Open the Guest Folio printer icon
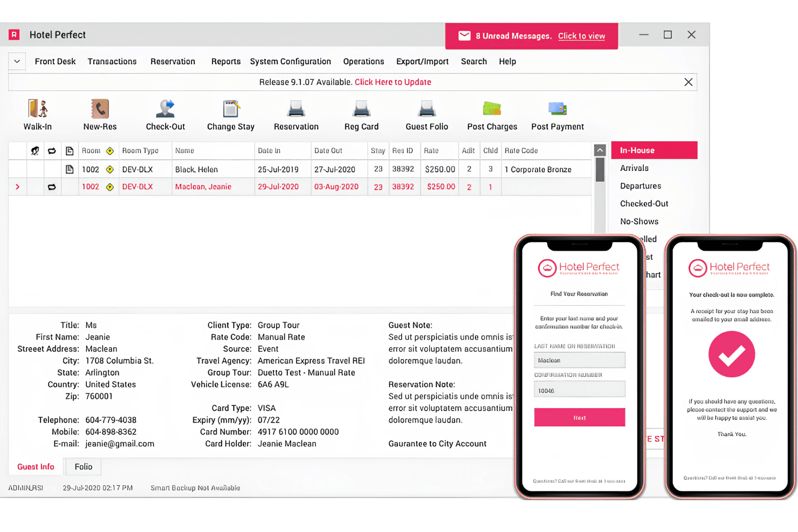 (x=426, y=108)
